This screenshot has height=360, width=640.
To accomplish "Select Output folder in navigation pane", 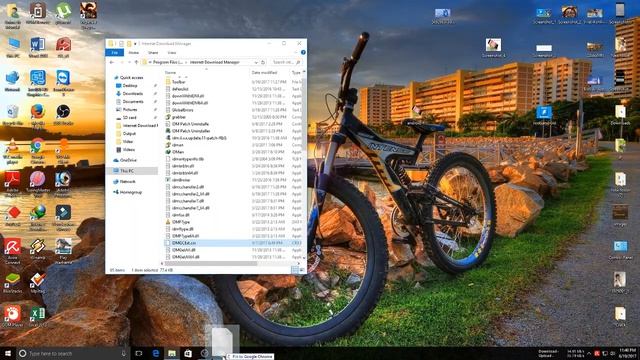I will point(129,133).
